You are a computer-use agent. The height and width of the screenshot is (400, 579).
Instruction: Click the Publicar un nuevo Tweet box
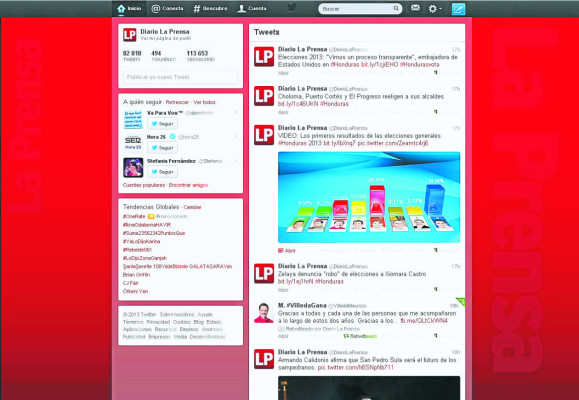181,77
